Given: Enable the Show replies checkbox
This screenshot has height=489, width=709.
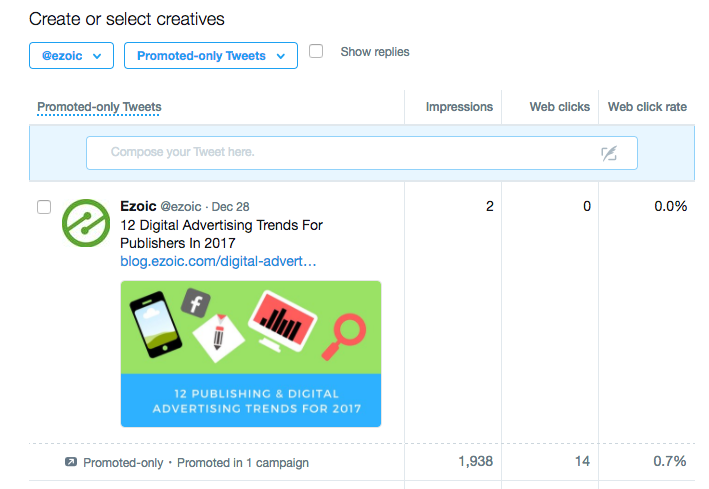Looking at the screenshot, I should point(316,52).
